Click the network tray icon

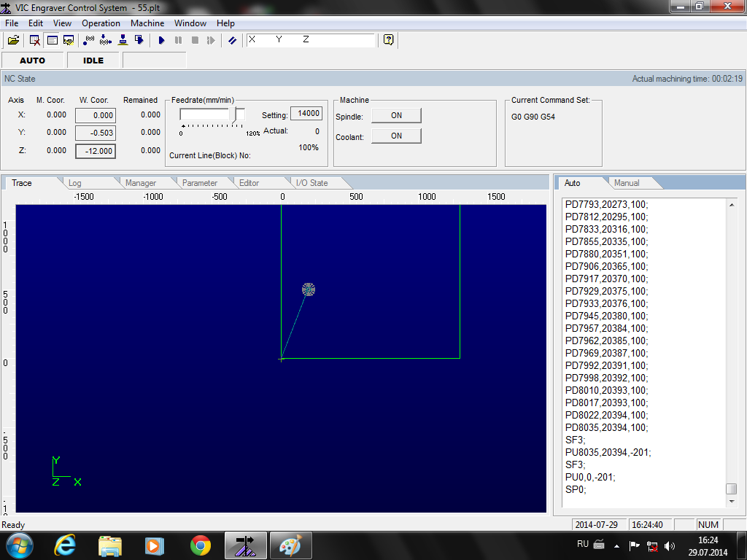click(652, 545)
